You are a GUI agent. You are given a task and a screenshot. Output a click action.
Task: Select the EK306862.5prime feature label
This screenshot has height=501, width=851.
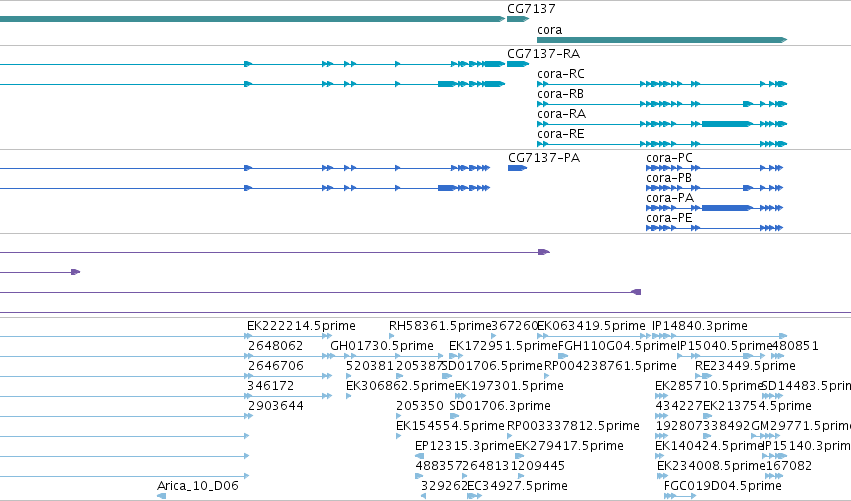click(x=400, y=386)
